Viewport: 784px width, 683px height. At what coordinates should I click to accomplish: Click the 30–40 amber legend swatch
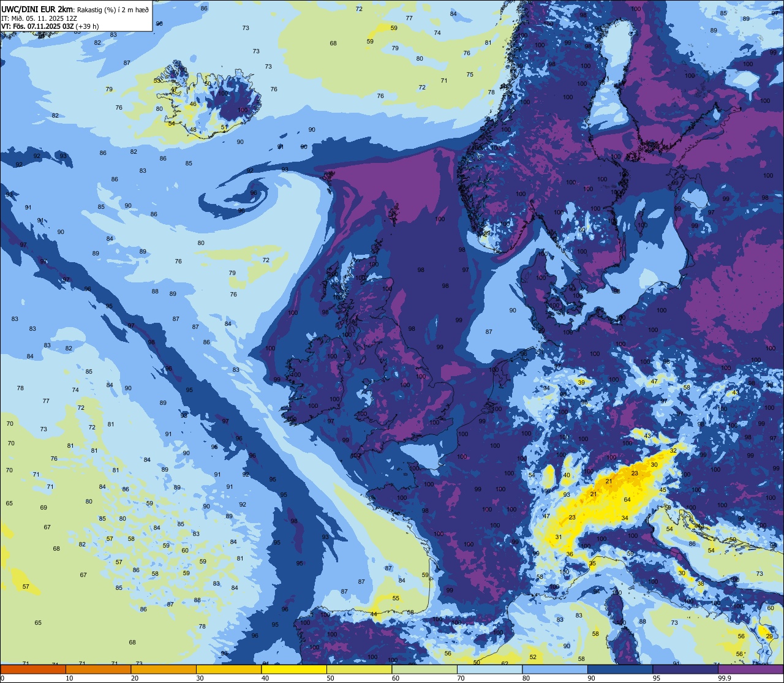click(x=228, y=670)
